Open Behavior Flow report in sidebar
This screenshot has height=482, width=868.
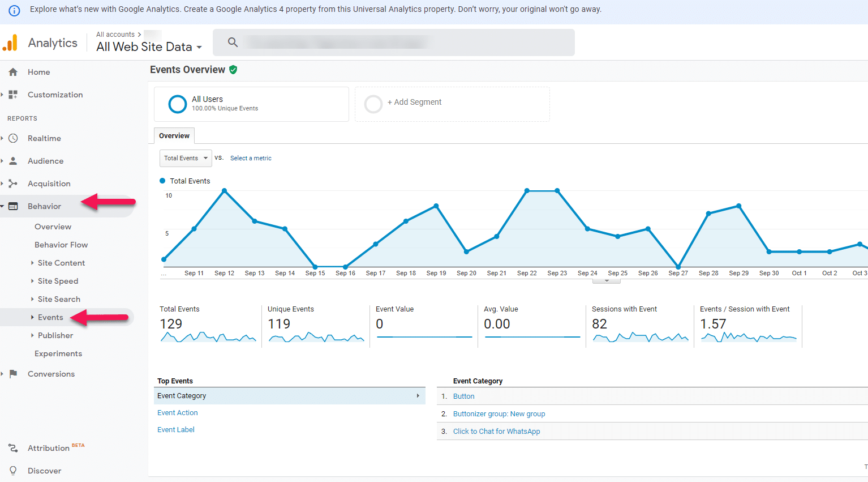click(61, 245)
